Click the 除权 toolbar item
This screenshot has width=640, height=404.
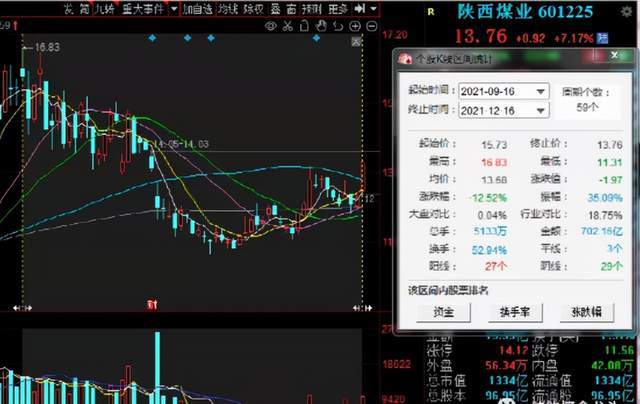click(253, 9)
